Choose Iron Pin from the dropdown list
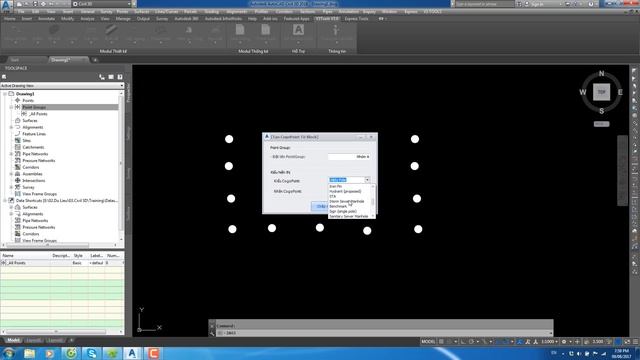Image resolution: width=640 pixels, height=360 pixels. [336, 186]
